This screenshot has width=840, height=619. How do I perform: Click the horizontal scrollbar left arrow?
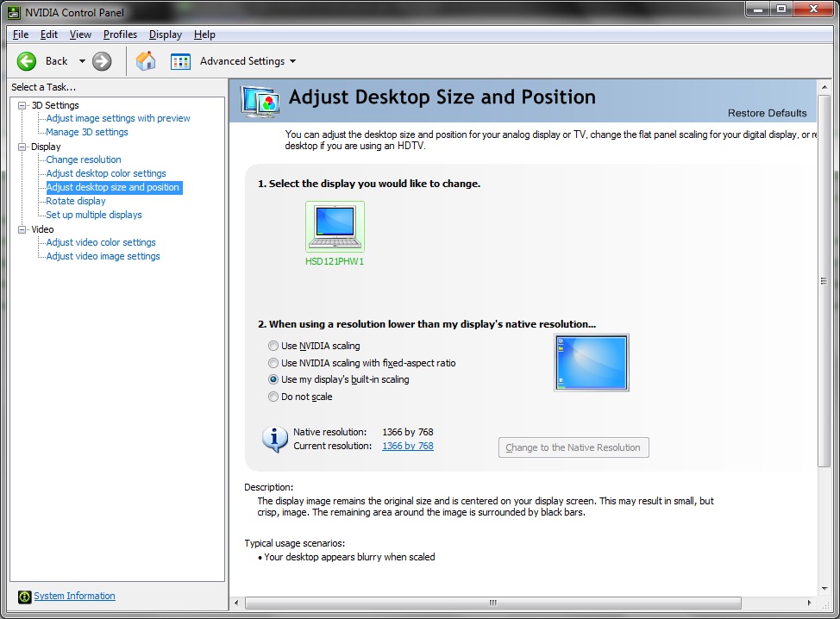coord(236,603)
